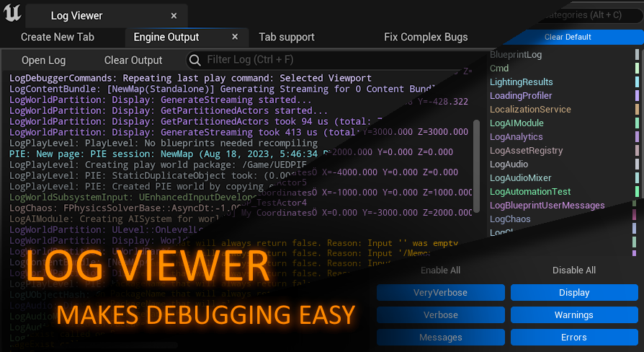Select the LogBlueprintUserMessages category
The height and width of the screenshot is (352, 644).
[x=547, y=205]
